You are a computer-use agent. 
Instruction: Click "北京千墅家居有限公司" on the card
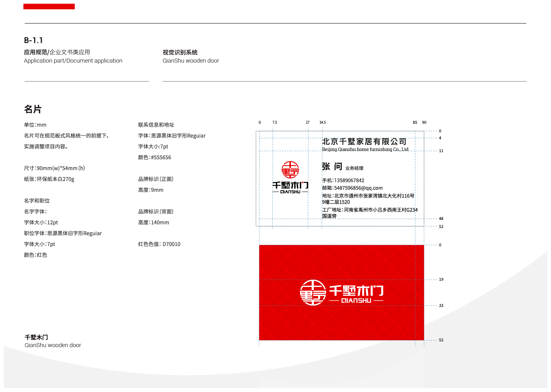tap(364, 142)
